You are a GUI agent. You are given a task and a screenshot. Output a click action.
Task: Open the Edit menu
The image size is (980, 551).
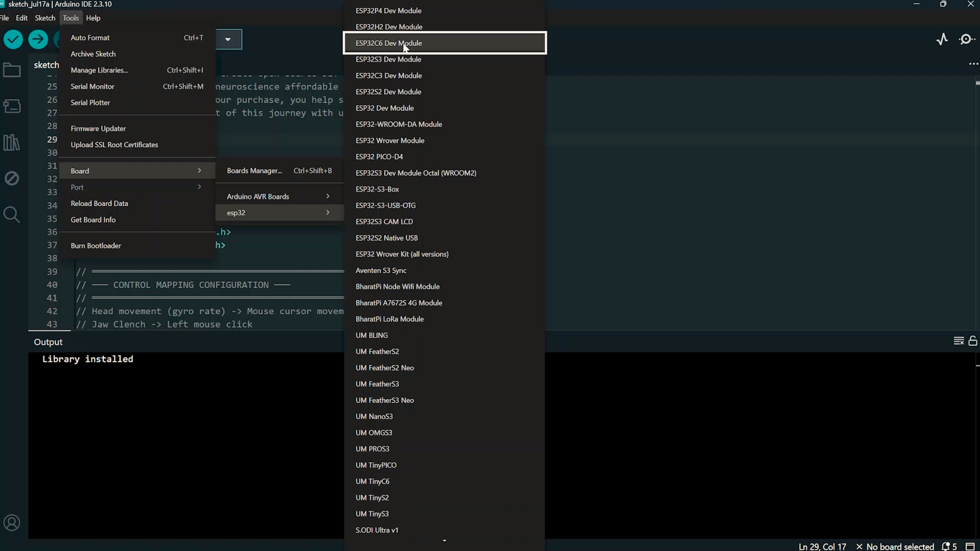(x=22, y=18)
